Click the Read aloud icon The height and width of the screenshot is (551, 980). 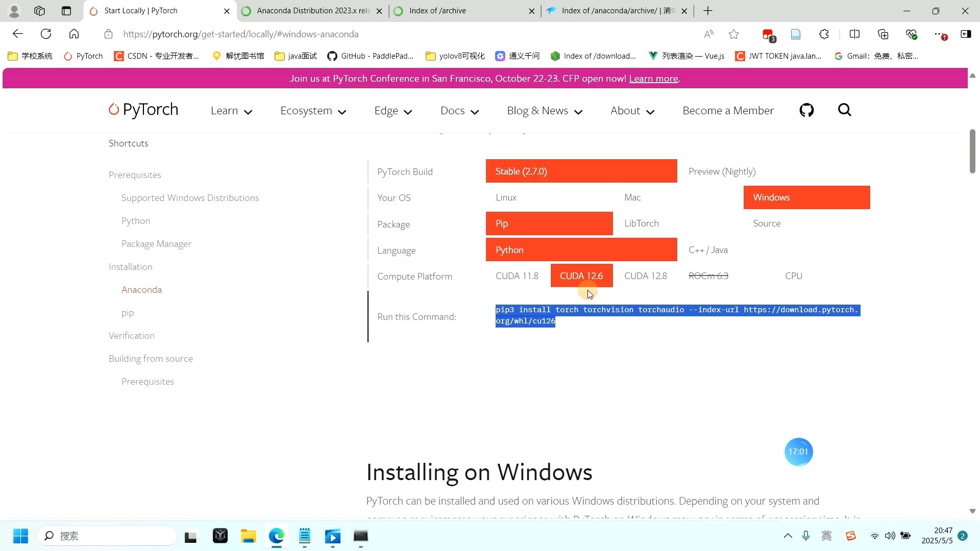tap(708, 34)
